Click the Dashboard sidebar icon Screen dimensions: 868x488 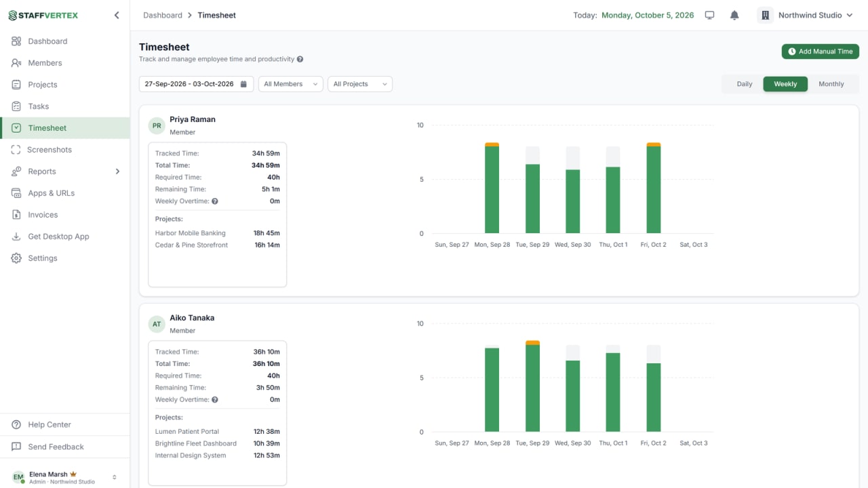click(x=16, y=41)
